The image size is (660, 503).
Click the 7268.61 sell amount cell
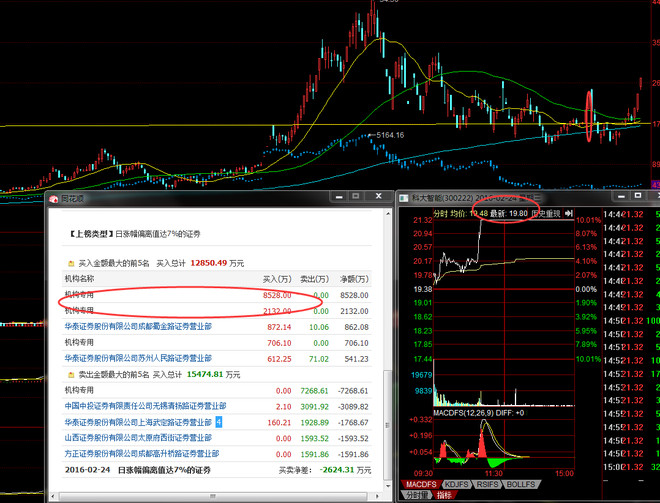pyautogui.click(x=314, y=391)
